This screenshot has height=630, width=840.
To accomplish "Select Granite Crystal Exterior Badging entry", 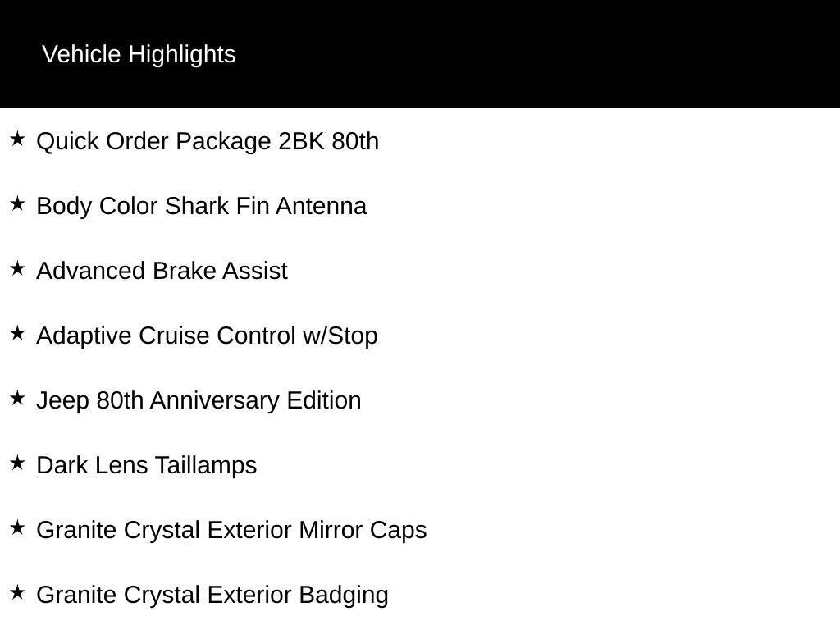I will [x=212, y=596].
